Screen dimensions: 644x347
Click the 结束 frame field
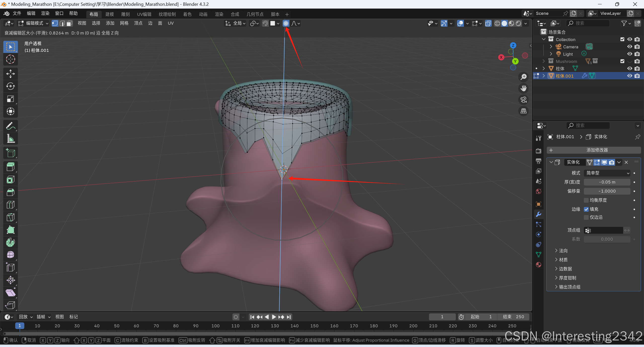pyautogui.click(x=513, y=317)
